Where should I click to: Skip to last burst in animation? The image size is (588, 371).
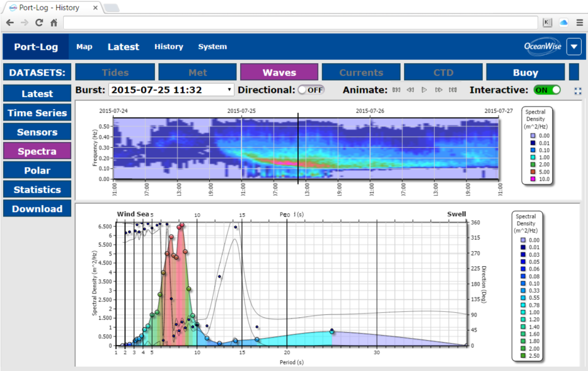pyautogui.click(x=453, y=90)
